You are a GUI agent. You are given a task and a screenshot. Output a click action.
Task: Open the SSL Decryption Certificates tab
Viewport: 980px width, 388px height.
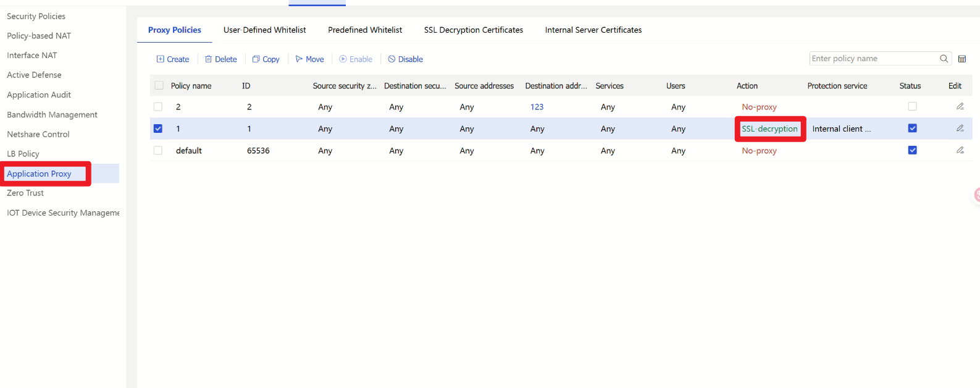[x=474, y=30]
